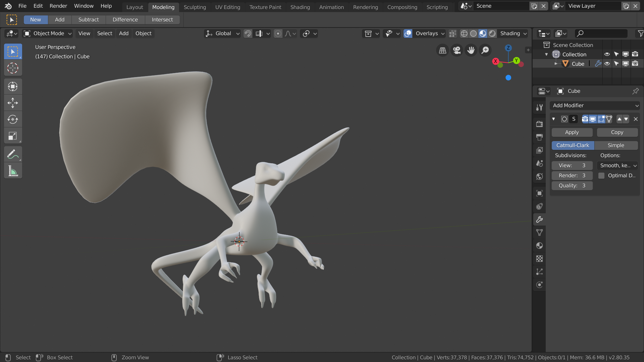Open the File menu
Image resolution: width=644 pixels, height=362 pixels.
point(22,6)
